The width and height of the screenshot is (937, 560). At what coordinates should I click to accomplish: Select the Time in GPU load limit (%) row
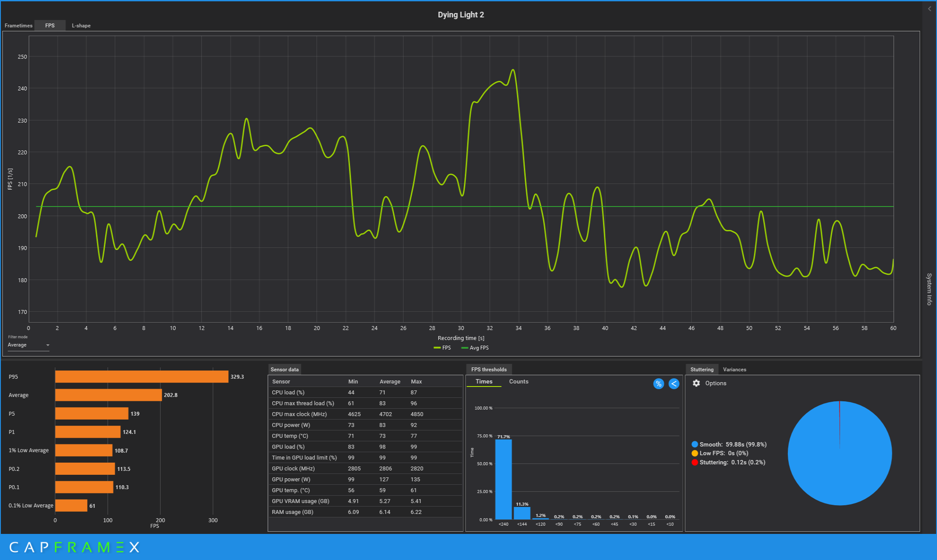tap(365, 458)
